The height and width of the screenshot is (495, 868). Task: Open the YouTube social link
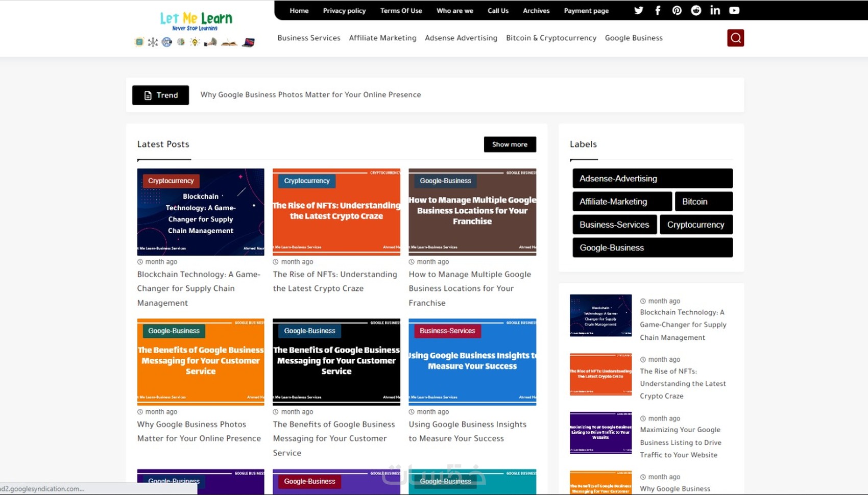[x=734, y=10]
